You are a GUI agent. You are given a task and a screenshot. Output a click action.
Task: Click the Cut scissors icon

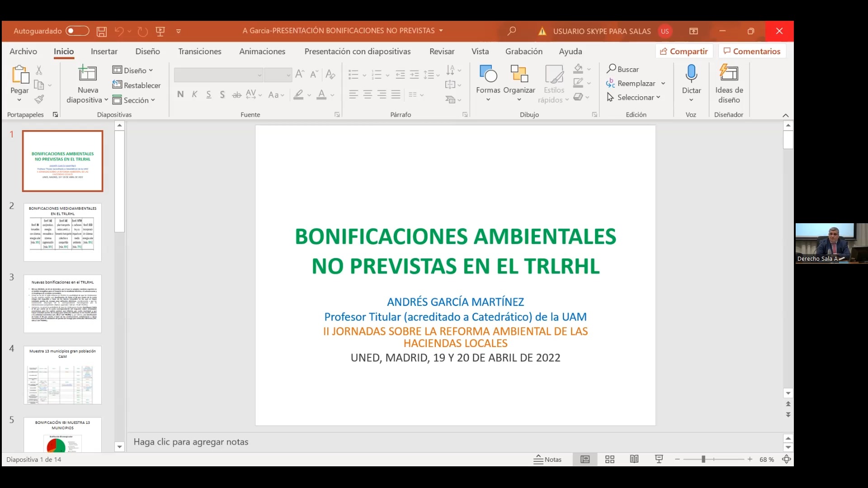(x=39, y=70)
